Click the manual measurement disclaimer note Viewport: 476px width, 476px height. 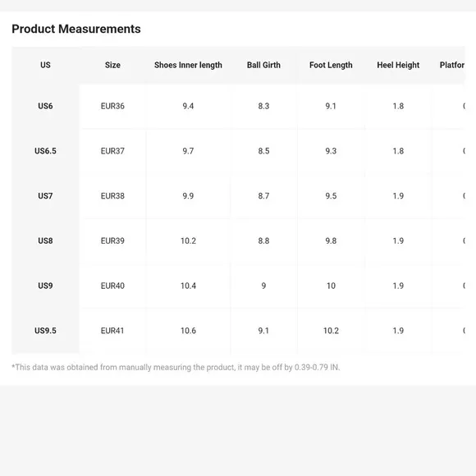[176, 368]
